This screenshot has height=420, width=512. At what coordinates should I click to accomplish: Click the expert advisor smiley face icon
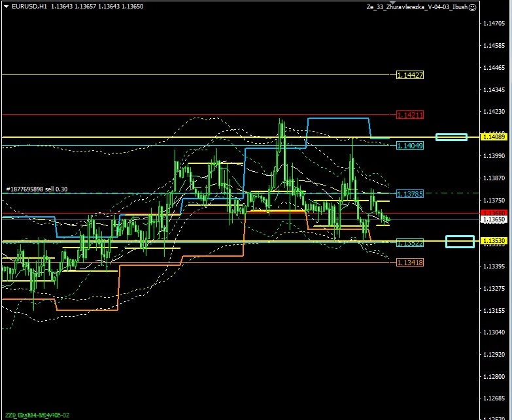coord(473,7)
